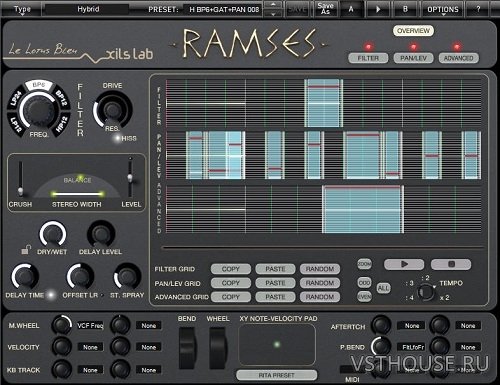Click RANDOM for the FILTER GRID
Image resolution: width=500 pixels, height=385 pixels.
click(320, 269)
